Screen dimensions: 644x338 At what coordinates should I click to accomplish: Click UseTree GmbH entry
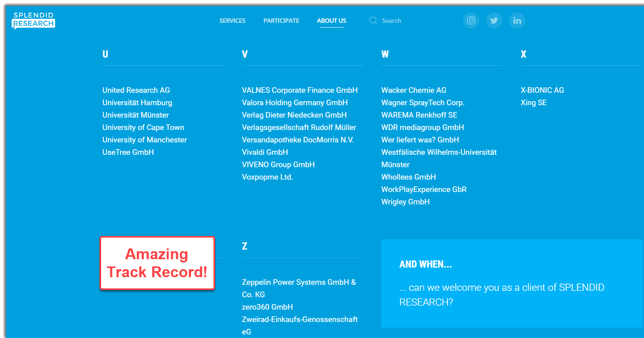pyautogui.click(x=128, y=152)
